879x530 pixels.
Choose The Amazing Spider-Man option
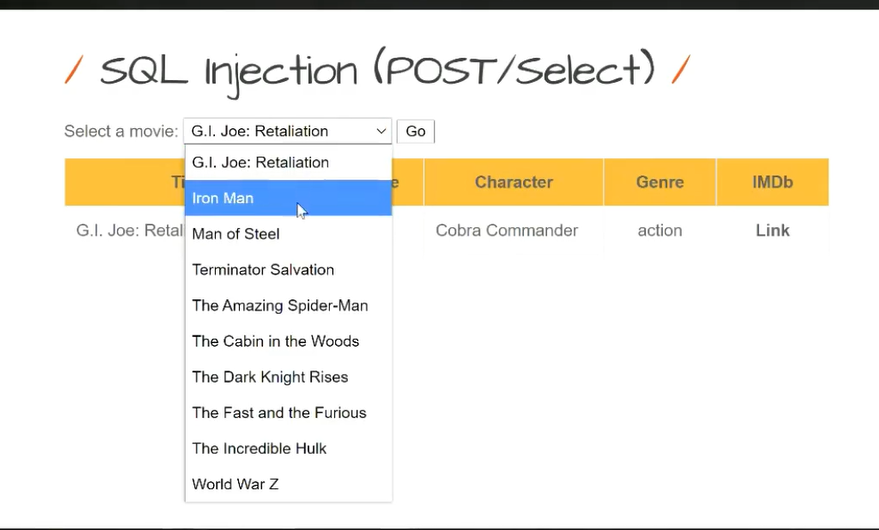point(280,306)
